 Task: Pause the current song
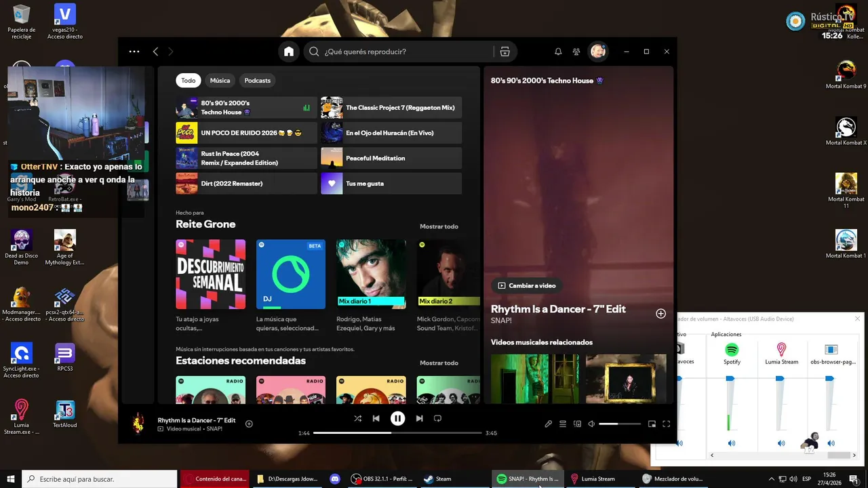click(397, 419)
